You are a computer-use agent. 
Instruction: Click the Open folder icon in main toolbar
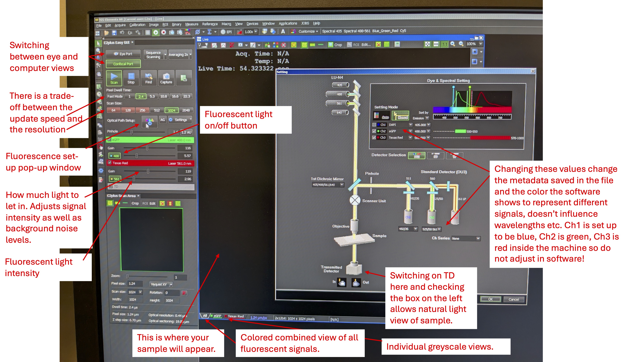pyautogui.click(x=106, y=33)
